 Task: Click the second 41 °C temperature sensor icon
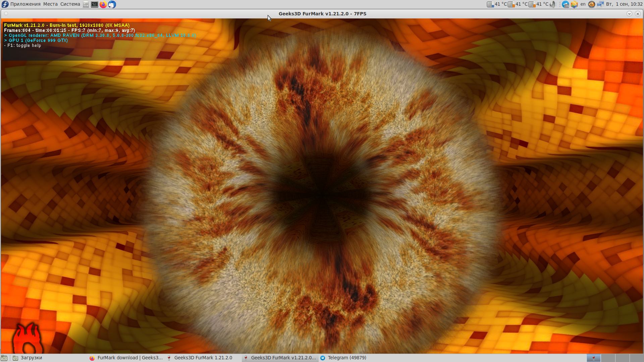[x=511, y=4]
